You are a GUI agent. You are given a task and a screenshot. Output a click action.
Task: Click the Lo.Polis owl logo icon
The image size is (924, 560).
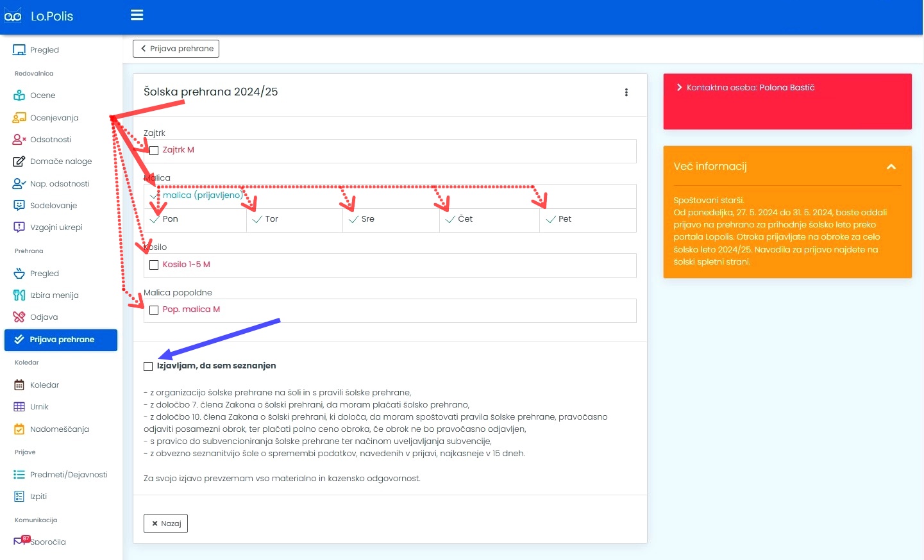coord(13,16)
